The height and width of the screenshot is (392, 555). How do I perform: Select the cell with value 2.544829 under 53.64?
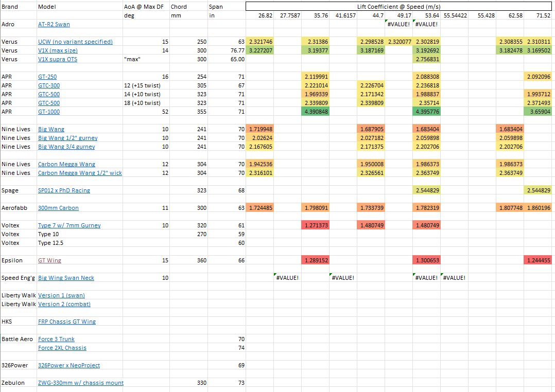[426, 190]
